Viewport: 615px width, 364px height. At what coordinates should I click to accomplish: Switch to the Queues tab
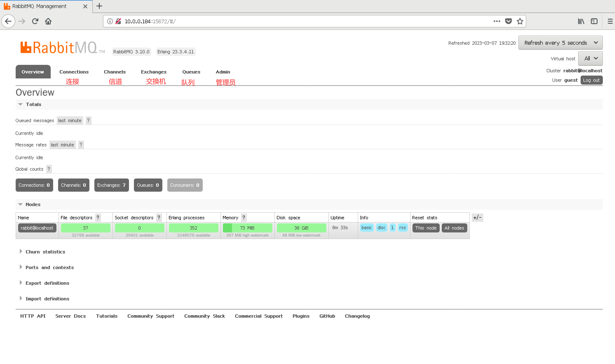click(x=191, y=72)
